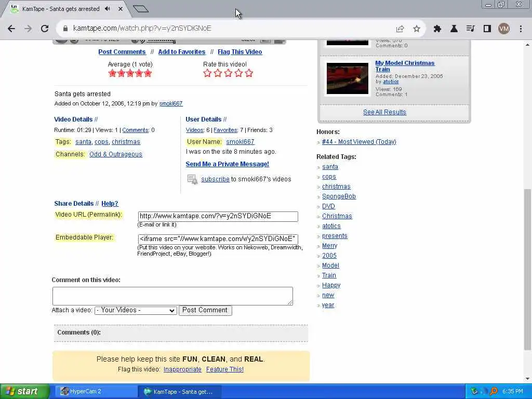This screenshot has width=532, height=399.
Task: Click in the comment text area
Action: click(x=172, y=296)
